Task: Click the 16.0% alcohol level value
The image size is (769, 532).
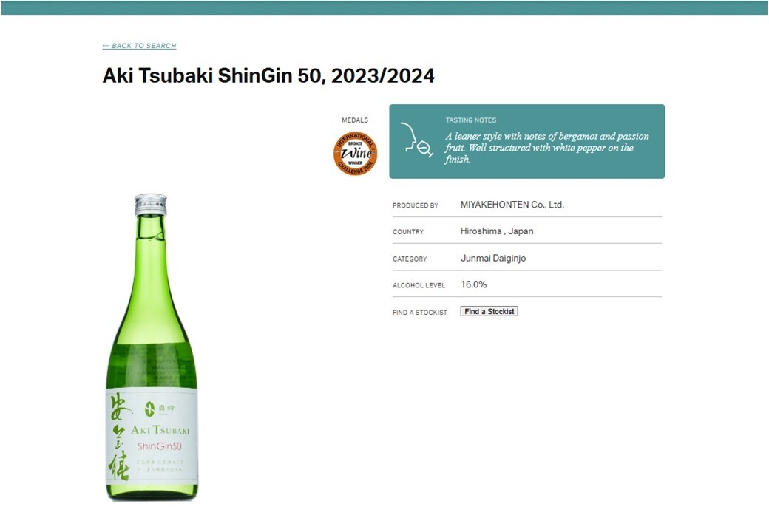Action: [x=474, y=284]
